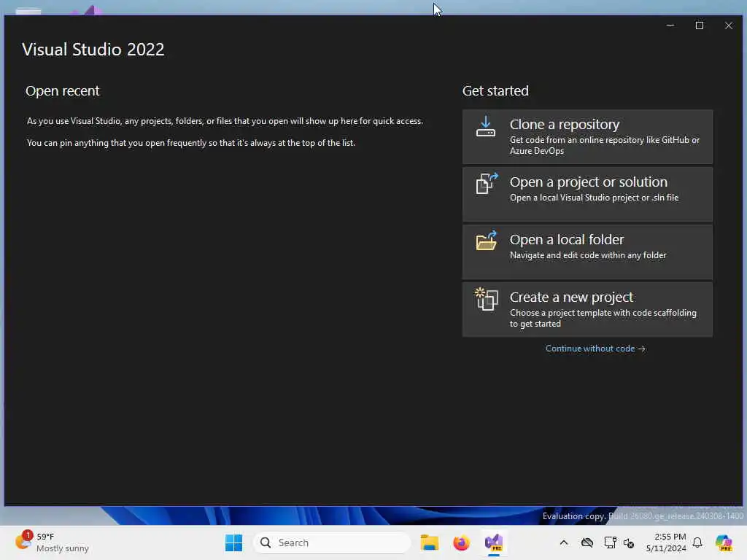The height and width of the screenshot is (560, 747).
Task: Click "Navigate and edit code within any folder" text
Action: 588,255
